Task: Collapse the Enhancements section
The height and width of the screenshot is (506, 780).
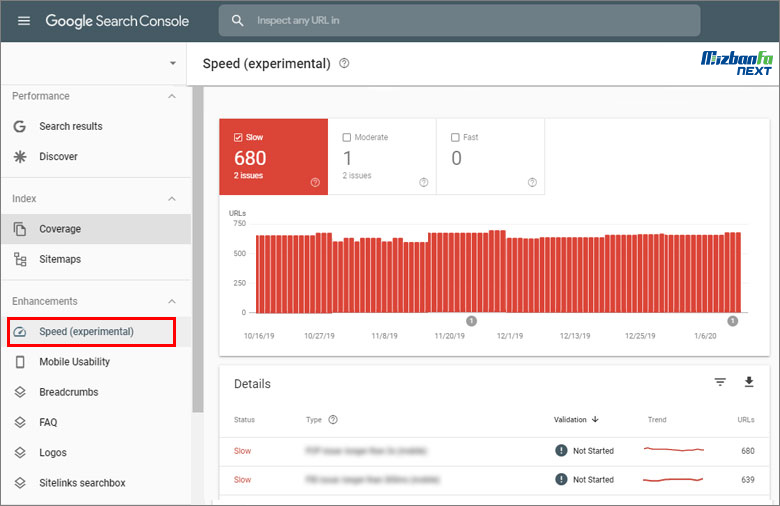Action: 172,302
